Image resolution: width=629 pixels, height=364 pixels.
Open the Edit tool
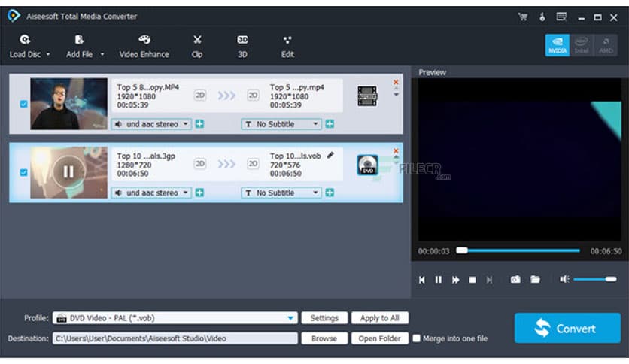tap(287, 47)
